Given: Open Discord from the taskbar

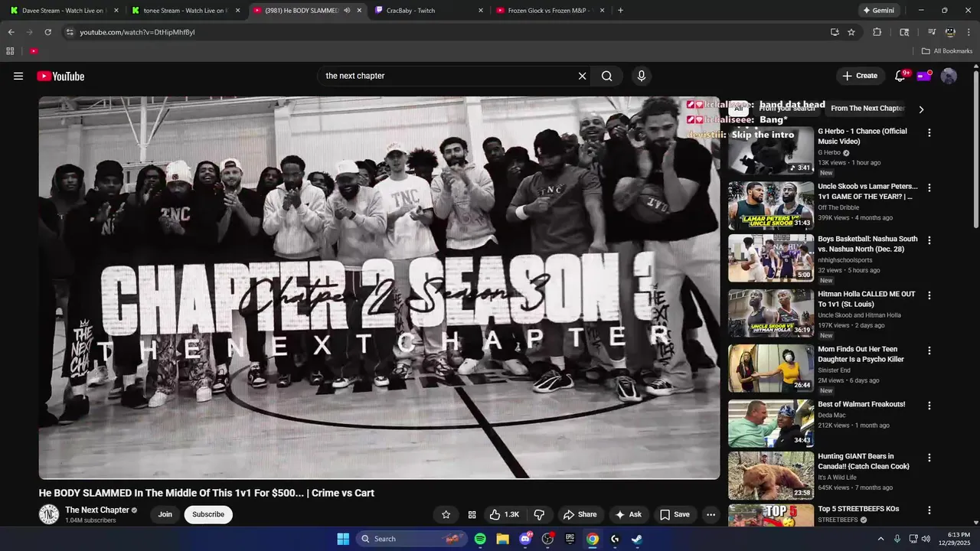Looking at the screenshot, I should (525, 539).
